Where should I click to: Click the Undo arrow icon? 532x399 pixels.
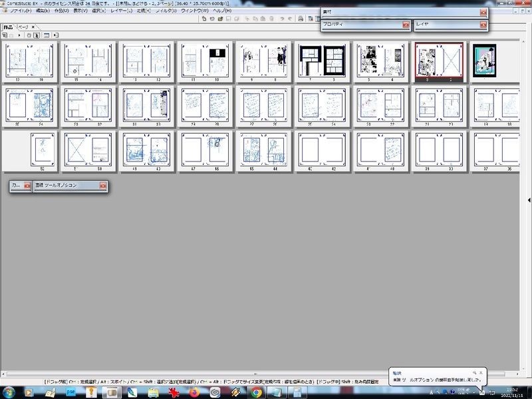[282, 19]
